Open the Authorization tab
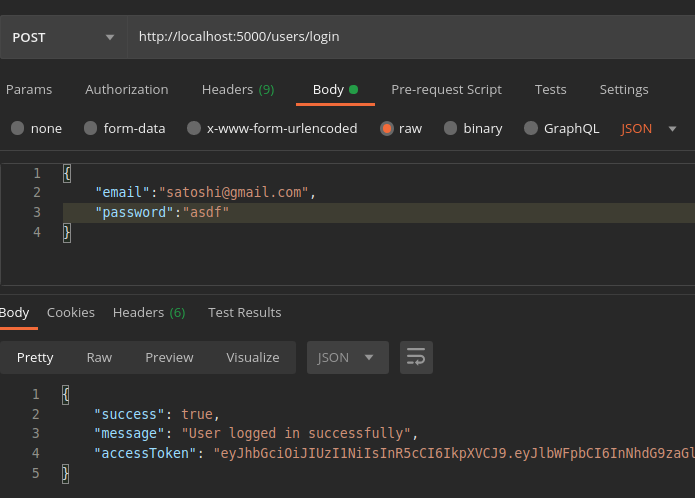Image resolution: width=695 pixels, height=498 pixels. [x=126, y=89]
